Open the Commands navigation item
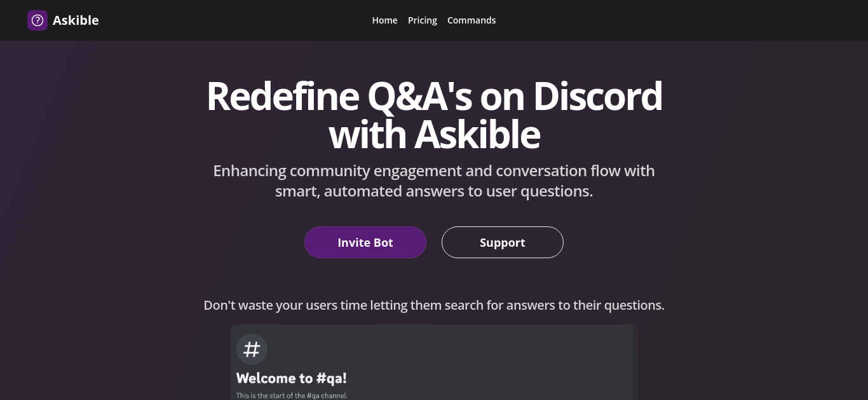Viewport: 868px width, 400px height. [471, 20]
